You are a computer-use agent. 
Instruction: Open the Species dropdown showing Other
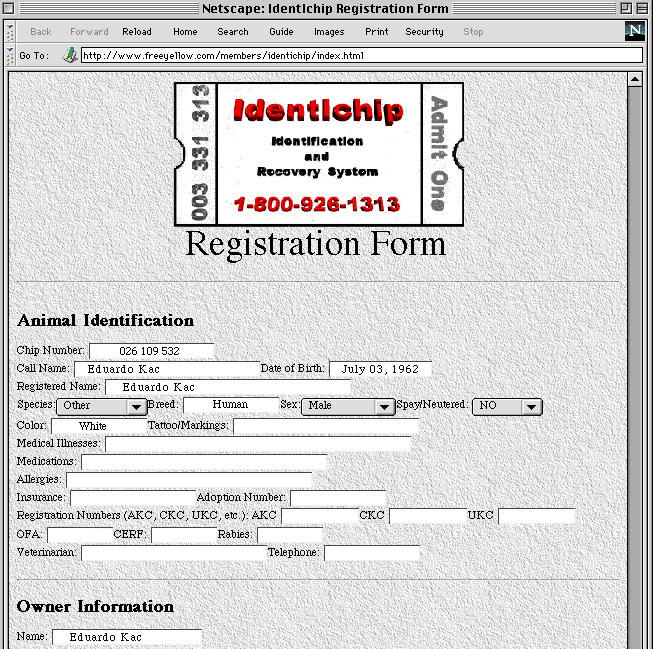pos(102,406)
